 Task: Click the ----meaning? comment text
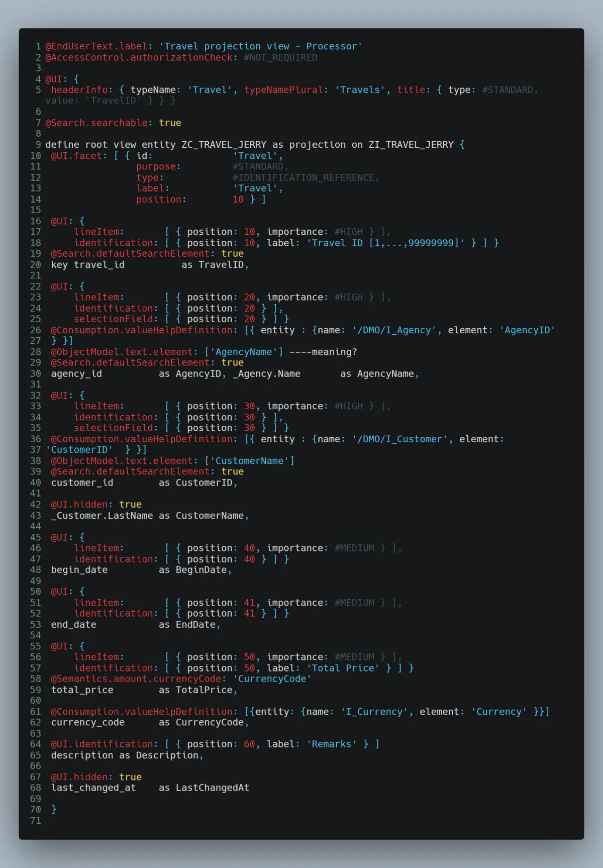point(323,352)
